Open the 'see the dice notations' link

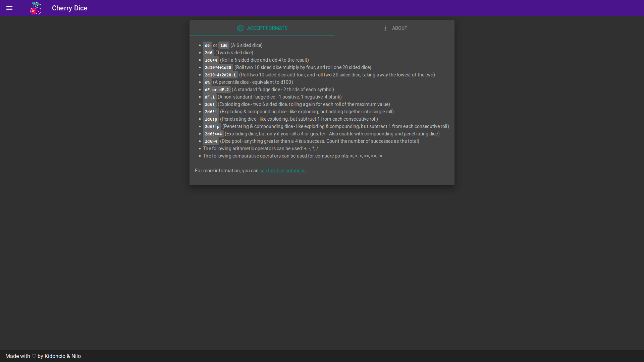[282, 171]
